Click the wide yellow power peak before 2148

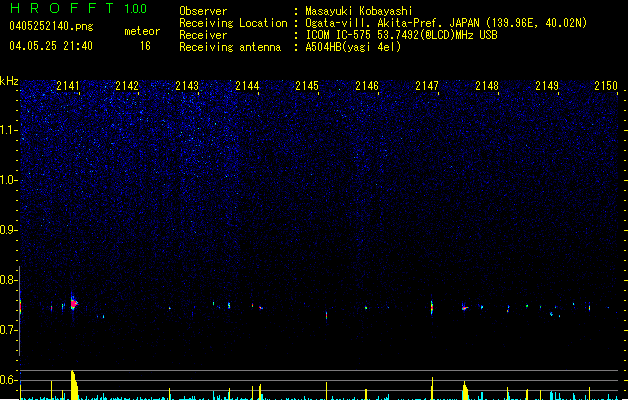(x=465, y=391)
